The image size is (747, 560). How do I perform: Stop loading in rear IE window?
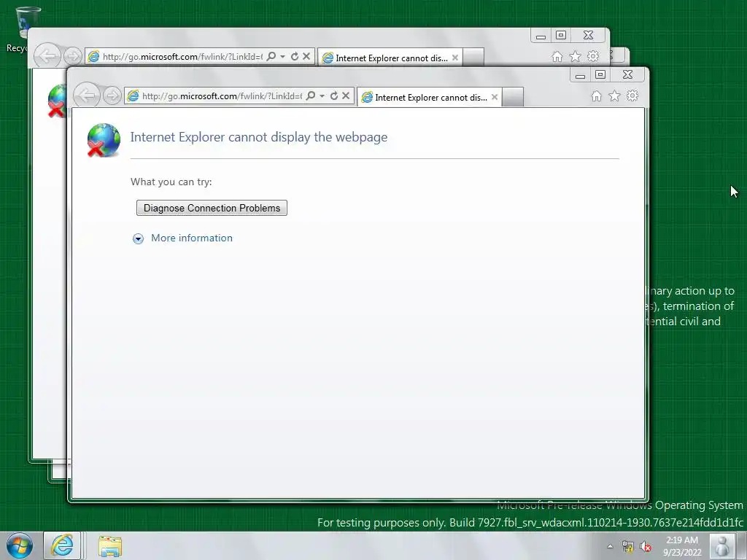pos(306,56)
